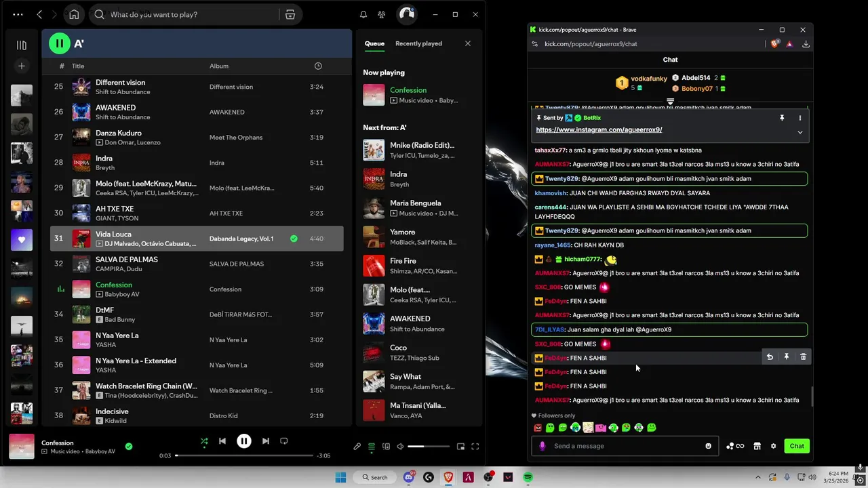Toggle saved check for Confession in player
Image resolution: width=868 pixels, height=488 pixels.
tap(129, 447)
